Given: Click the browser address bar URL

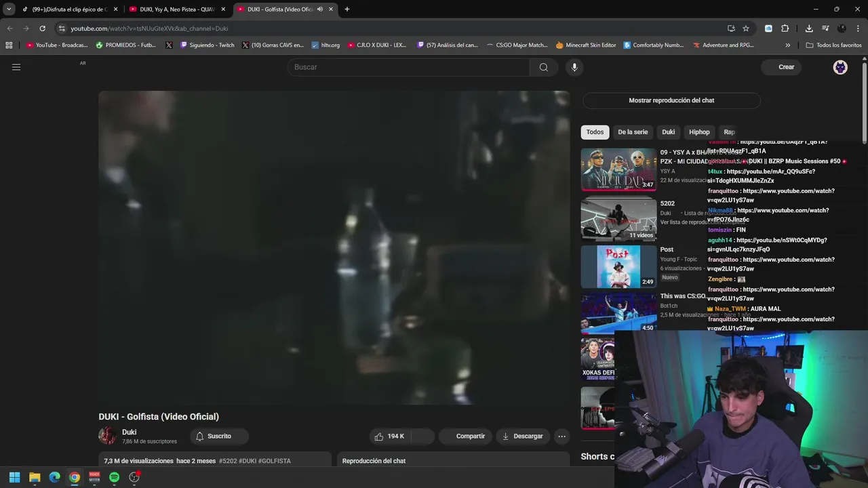Looking at the screenshot, I should tap(149, 28).
